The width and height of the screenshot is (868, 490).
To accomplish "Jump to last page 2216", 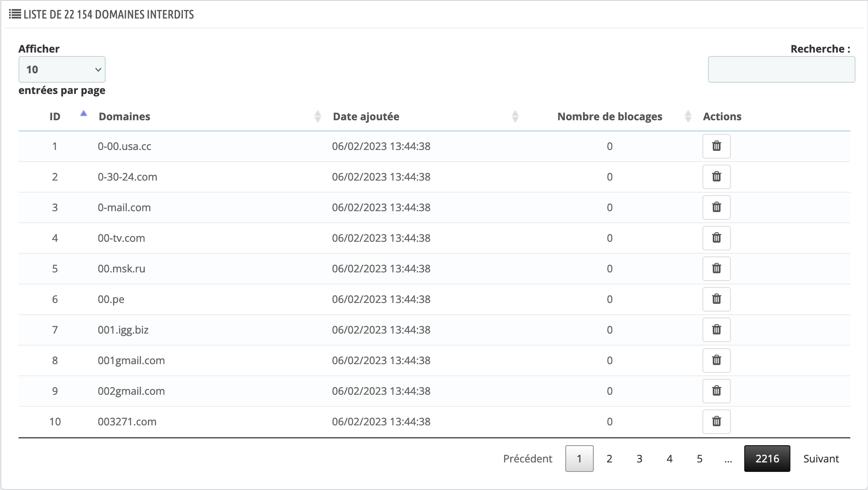I will 767,459.
